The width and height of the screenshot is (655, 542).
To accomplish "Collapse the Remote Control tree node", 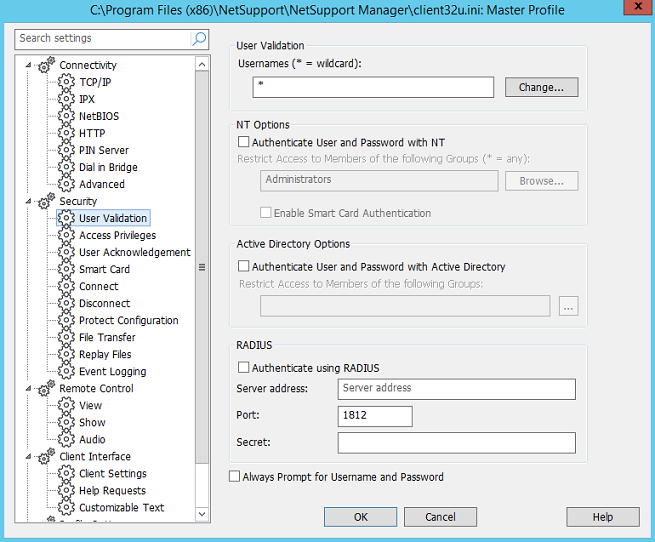I will (x=28, y=388).
